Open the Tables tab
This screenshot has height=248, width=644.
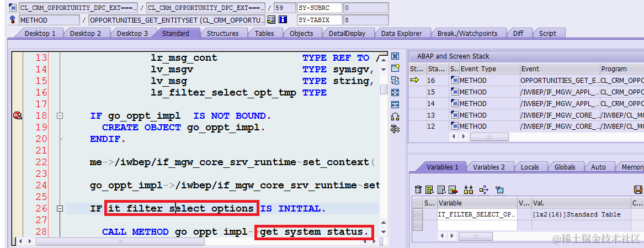tap(264, 33)
